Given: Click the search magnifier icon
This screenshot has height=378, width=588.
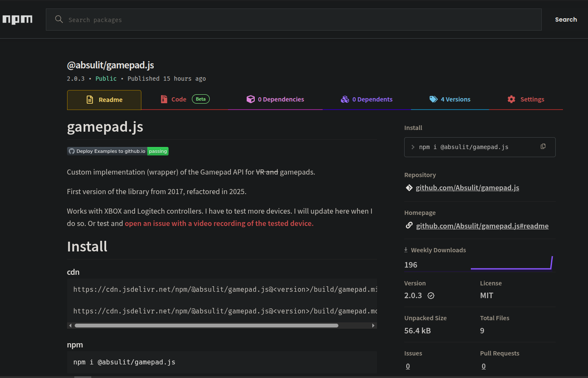Looking at the screenshot, I should [59, 19].
